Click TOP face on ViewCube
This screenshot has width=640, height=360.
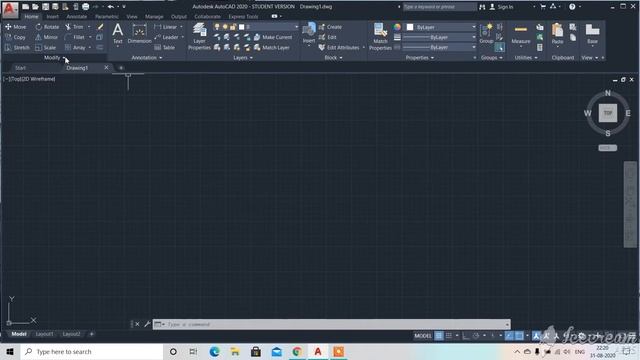608,113
